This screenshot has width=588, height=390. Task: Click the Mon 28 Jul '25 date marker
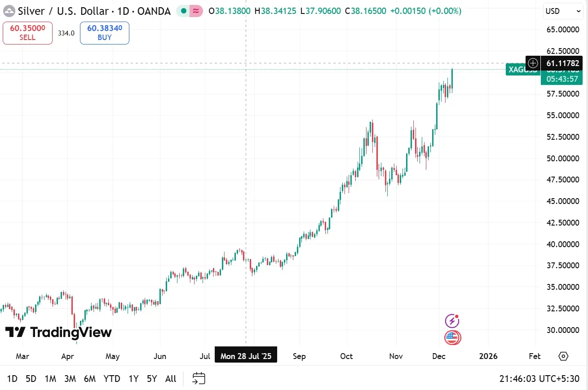(246, 355)
